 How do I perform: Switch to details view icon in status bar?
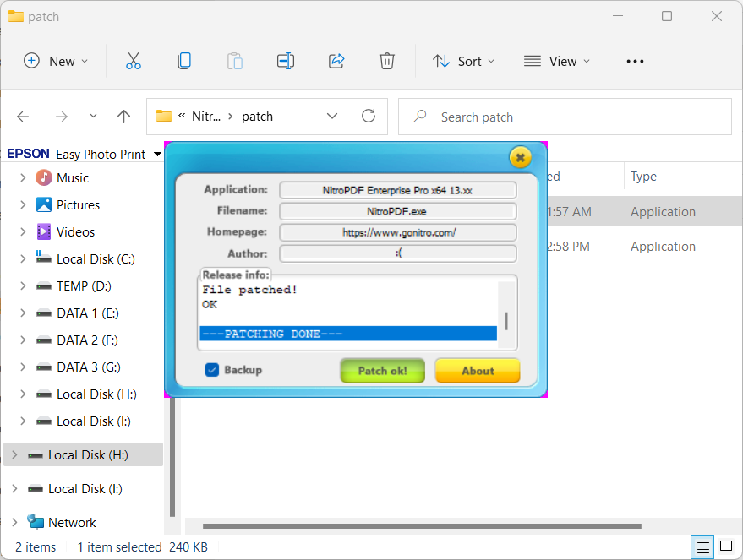point(702,547)
